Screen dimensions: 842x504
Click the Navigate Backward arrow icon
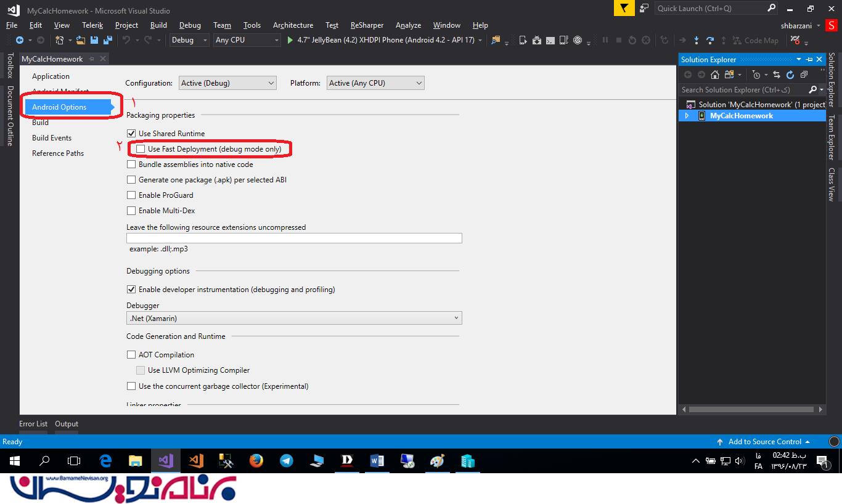20,40
